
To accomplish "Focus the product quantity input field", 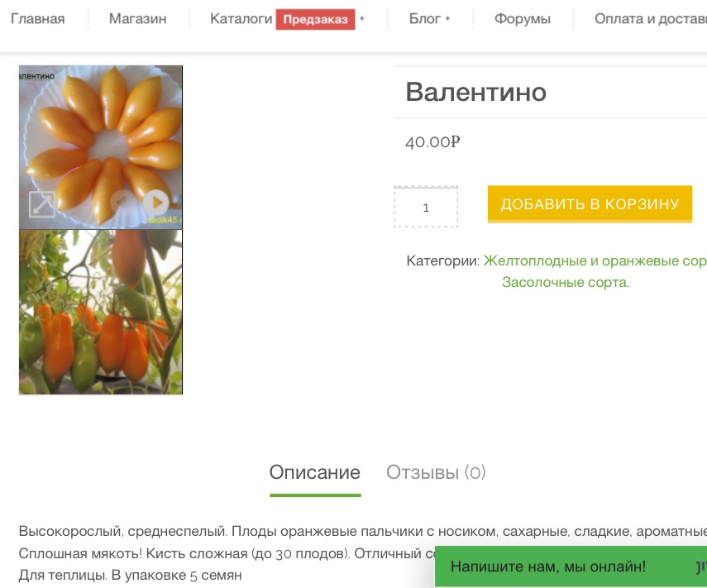I will click(x=426, y=208).
